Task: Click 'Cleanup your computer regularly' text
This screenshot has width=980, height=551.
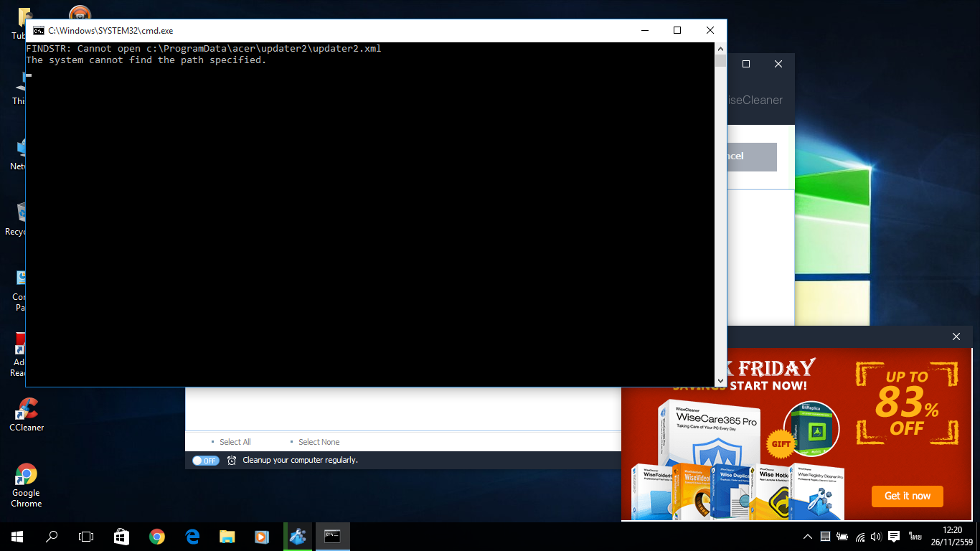Action: [x=300, y=460]
